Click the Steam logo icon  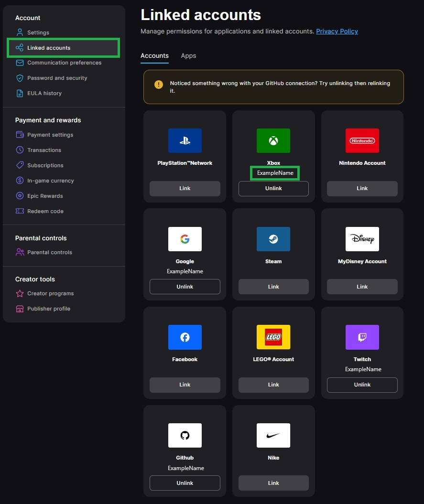273,239
